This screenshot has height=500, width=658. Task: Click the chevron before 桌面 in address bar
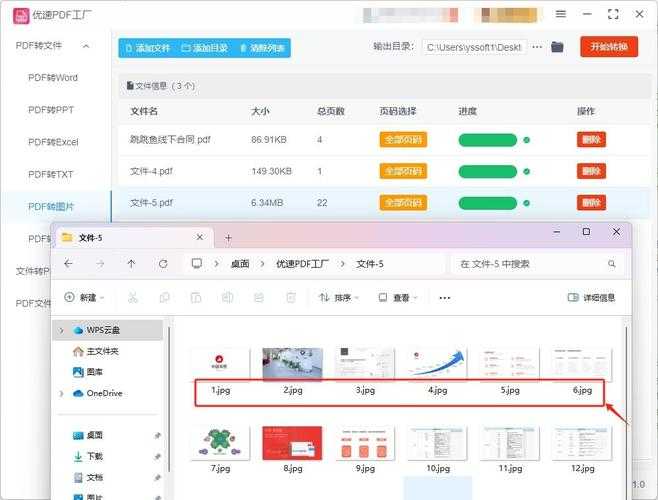(x=217, y=264)
